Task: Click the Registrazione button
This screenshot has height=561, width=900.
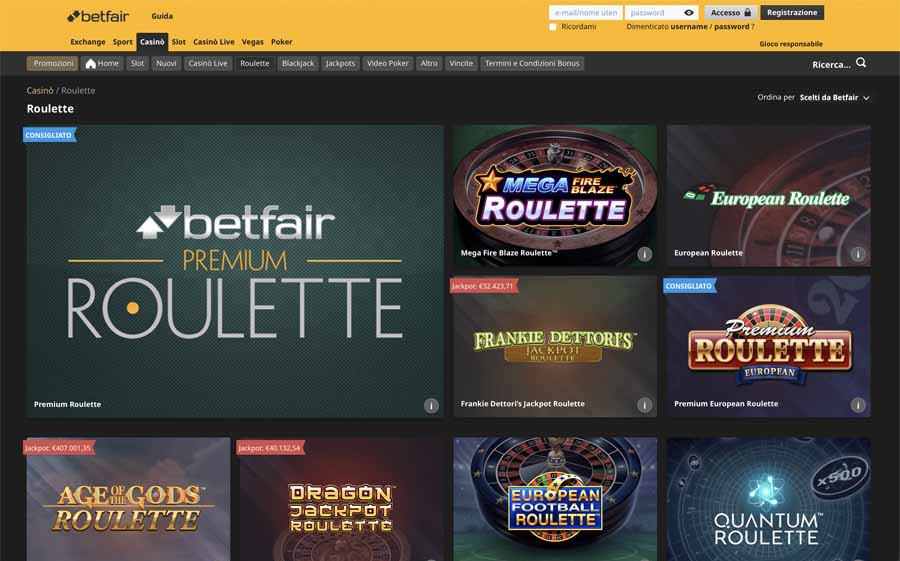Action: click(x=792, y=13)
